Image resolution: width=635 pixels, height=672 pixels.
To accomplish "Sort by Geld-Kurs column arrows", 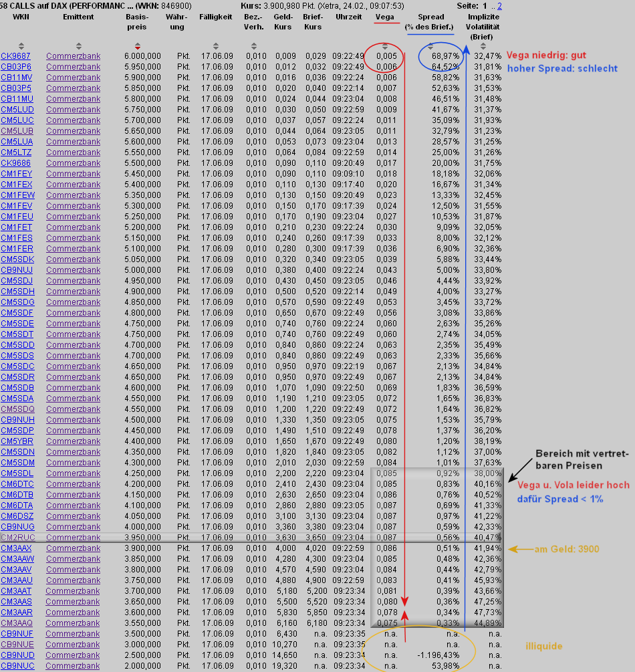I will tap(283, 46).
